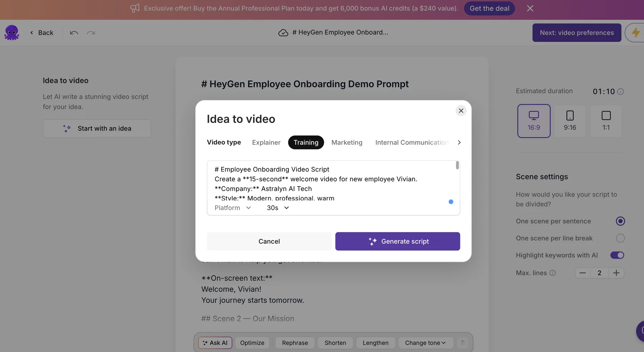644x352 pixels.
Task: Click Back to return
Action: click(x=42, y=33)
